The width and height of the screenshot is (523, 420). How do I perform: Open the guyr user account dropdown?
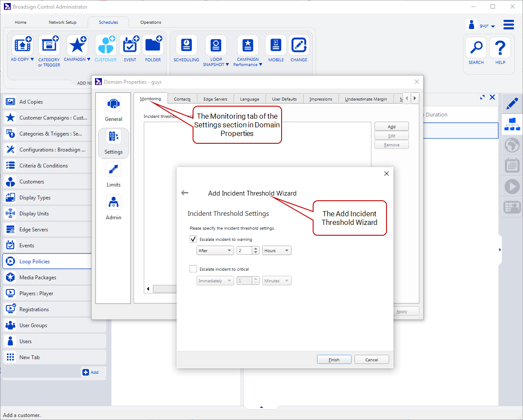pos(487,25)
